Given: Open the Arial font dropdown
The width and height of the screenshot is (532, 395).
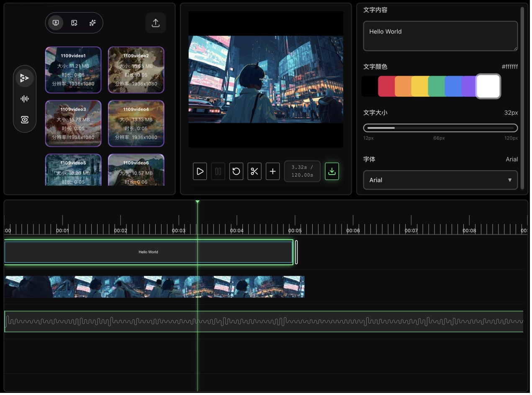Looking at the screenshot, I should tap(440, 180).
